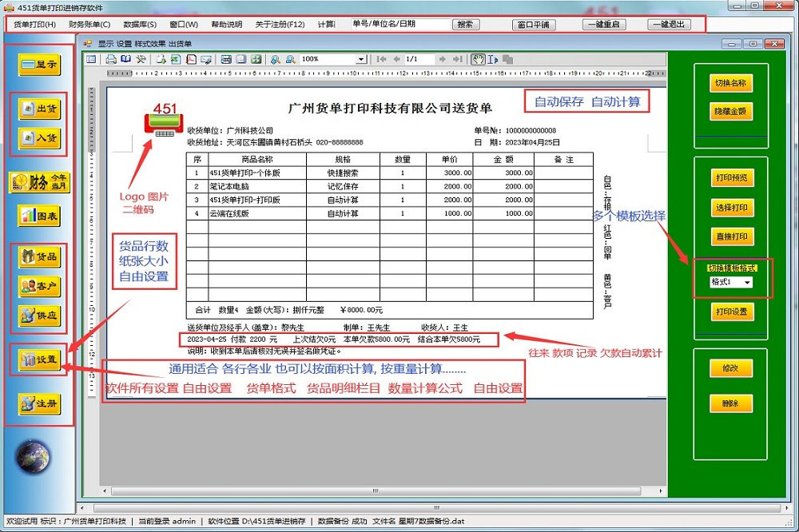Open the 货单打印(H) menu
The image size is (799, 532).
tap(34, 25)
